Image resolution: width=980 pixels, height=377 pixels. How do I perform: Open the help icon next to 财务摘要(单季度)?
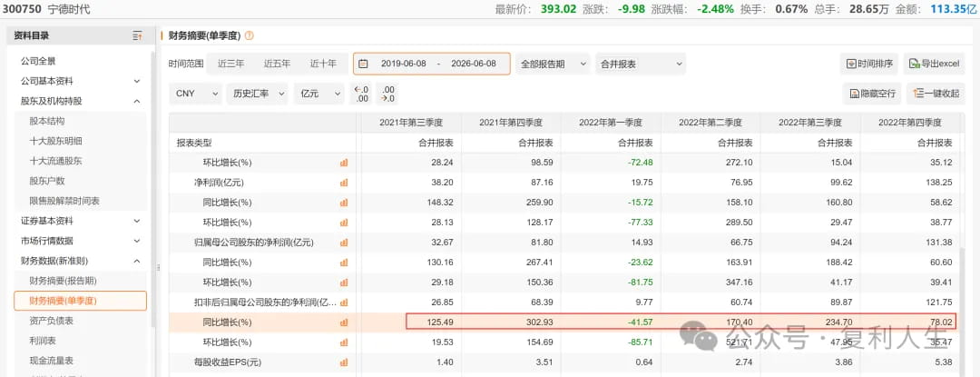(x=250, y=35)
